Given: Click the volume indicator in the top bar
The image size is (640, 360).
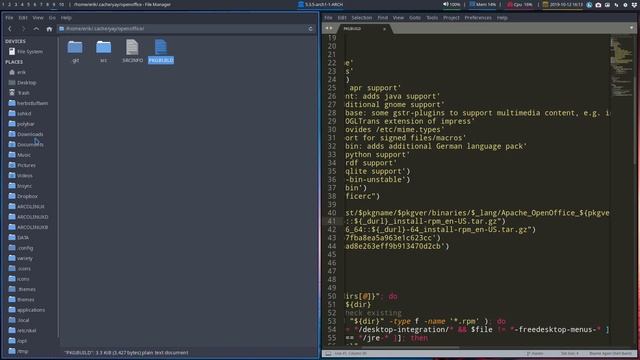Looking at the screenshot, I should pos(451,4).
